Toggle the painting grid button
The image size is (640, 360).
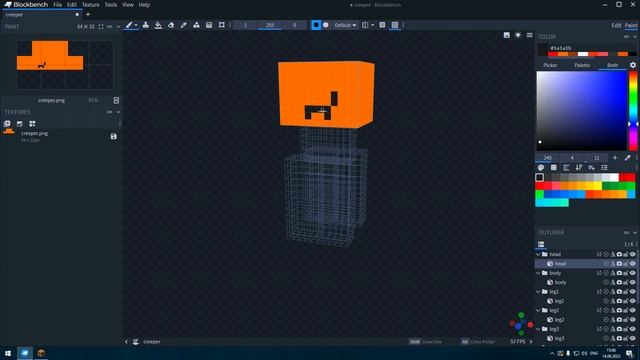click(x=395, y=25)
